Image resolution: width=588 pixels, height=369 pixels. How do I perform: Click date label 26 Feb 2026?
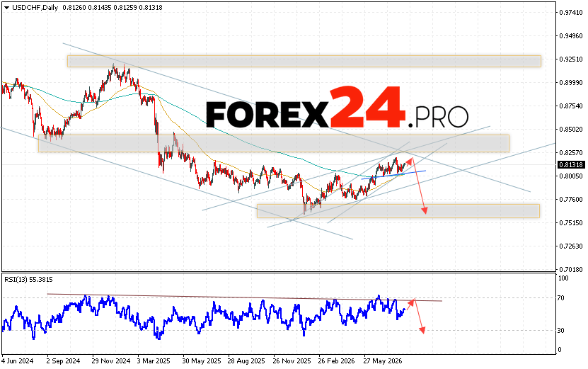tap(336, 361)
